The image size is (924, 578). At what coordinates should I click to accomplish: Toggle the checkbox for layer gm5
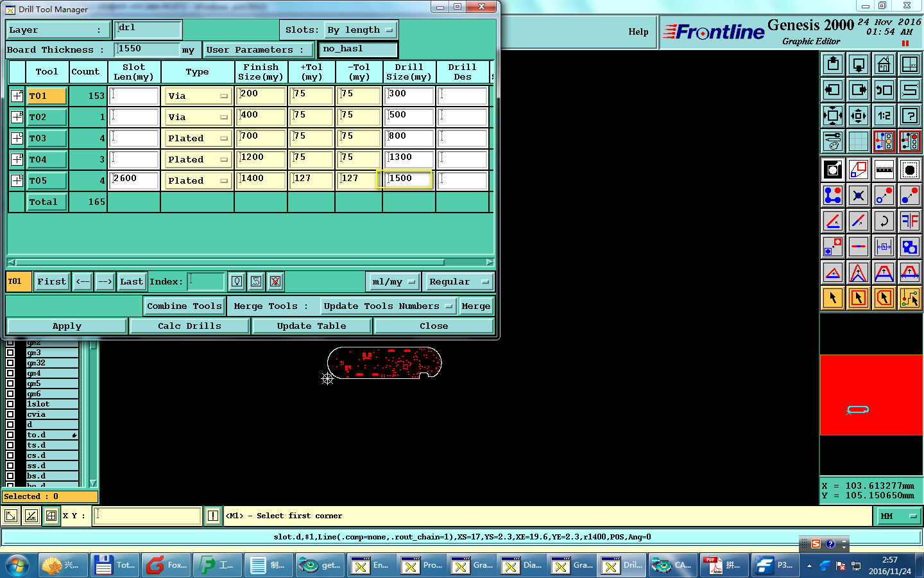click(10, 383)
